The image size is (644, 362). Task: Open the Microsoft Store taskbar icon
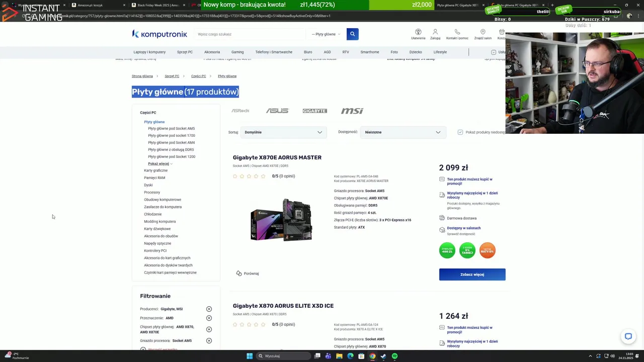pyautogui.click(x=361, y=356)
